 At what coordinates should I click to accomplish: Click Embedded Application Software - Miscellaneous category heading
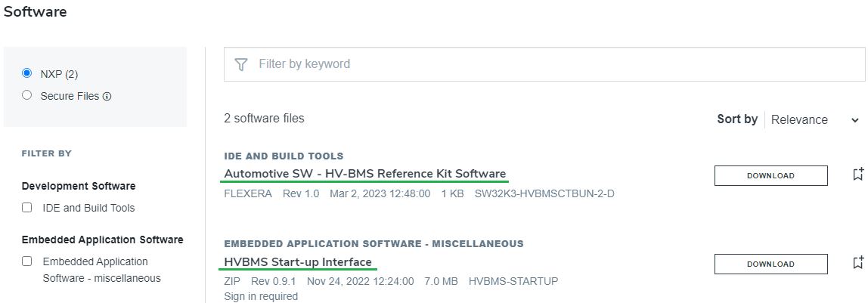coord(374,244)
